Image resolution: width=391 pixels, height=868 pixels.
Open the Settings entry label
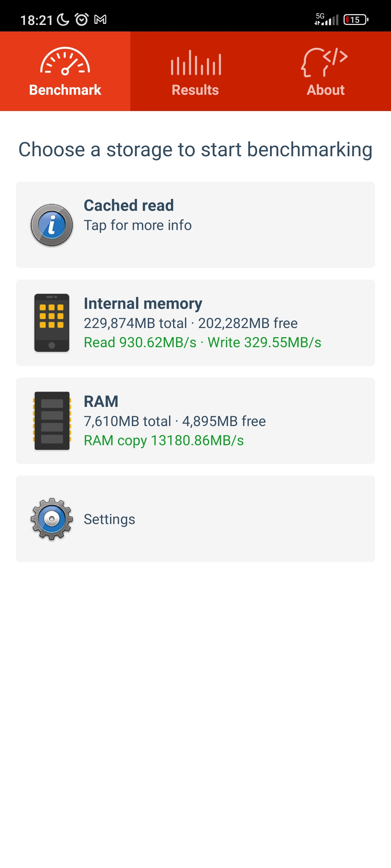coord(109,519)
